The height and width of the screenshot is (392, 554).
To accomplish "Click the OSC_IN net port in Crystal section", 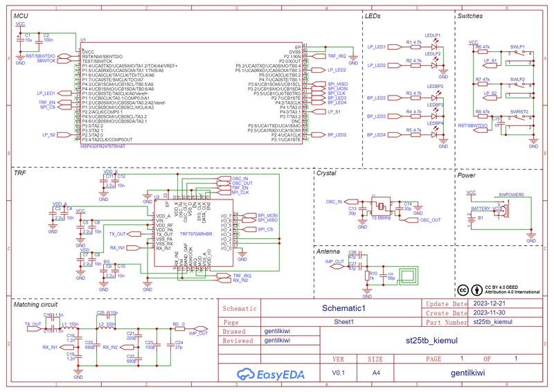I will click(x=351, y=202).
